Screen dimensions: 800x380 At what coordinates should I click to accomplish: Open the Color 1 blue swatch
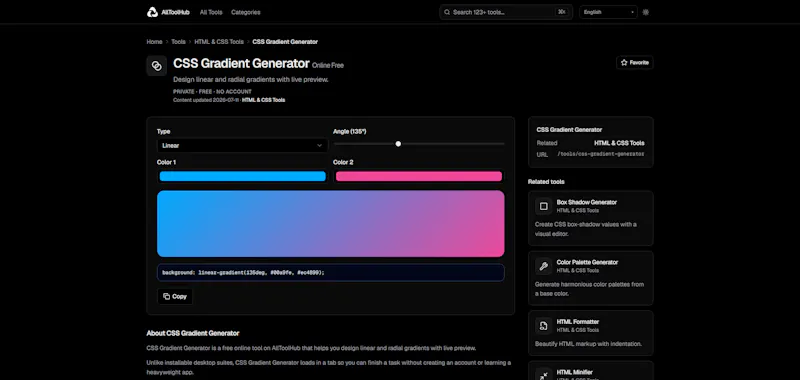242,176
